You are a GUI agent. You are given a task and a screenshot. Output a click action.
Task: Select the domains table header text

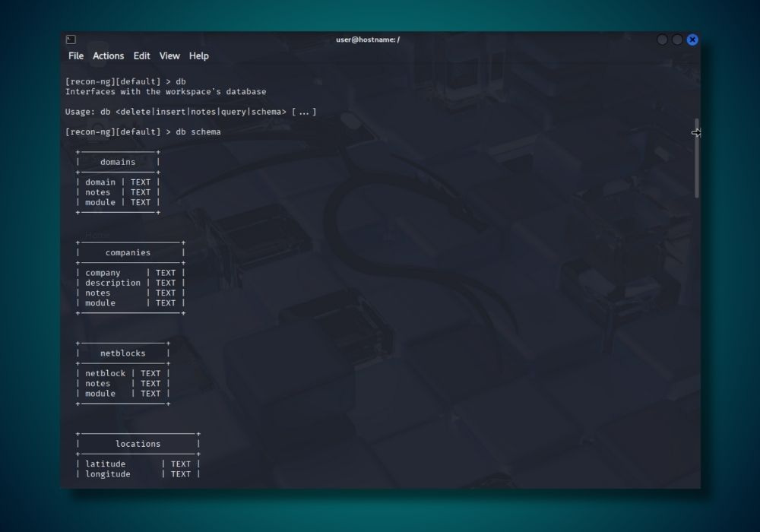pos(116,161)
